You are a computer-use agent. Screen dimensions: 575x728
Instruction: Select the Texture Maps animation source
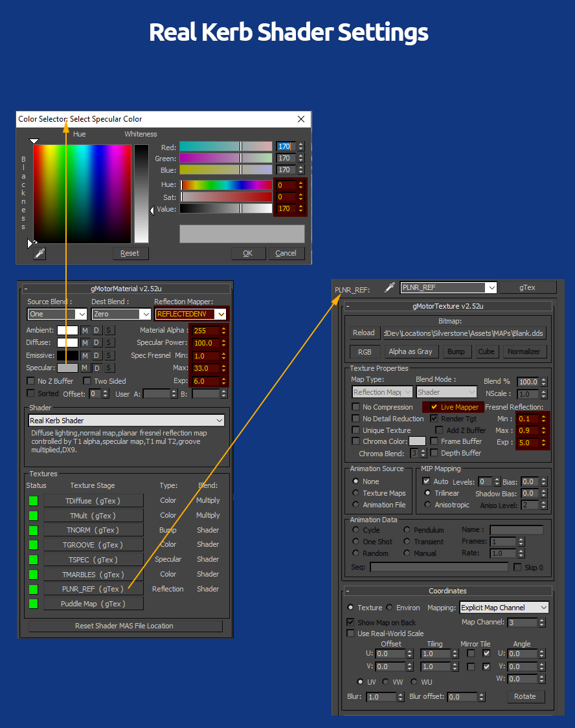tap(355, 493)
